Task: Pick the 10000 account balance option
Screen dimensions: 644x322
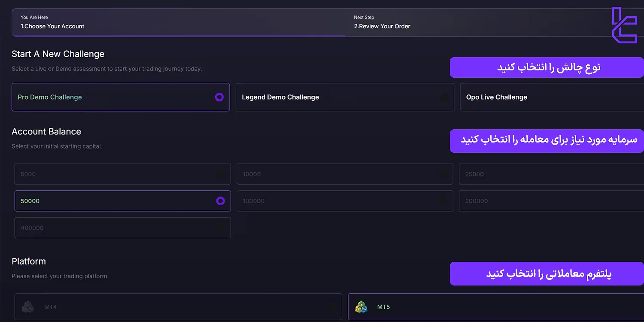Action: pos(344,174)
